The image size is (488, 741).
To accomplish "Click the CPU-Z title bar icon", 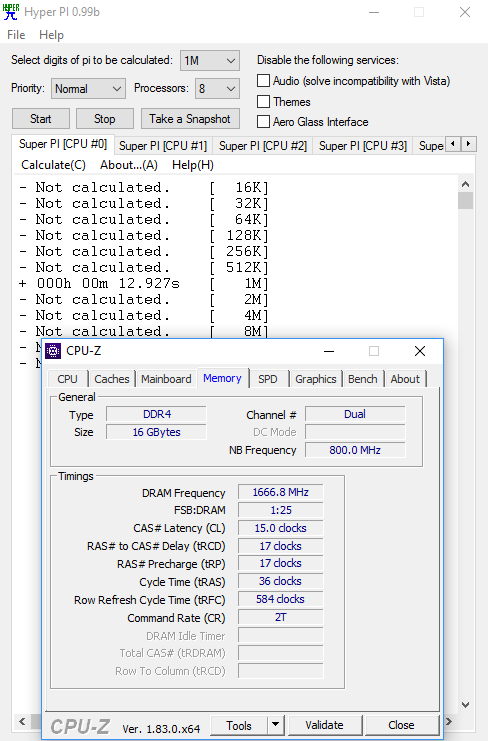I will (x=53, y=351).
